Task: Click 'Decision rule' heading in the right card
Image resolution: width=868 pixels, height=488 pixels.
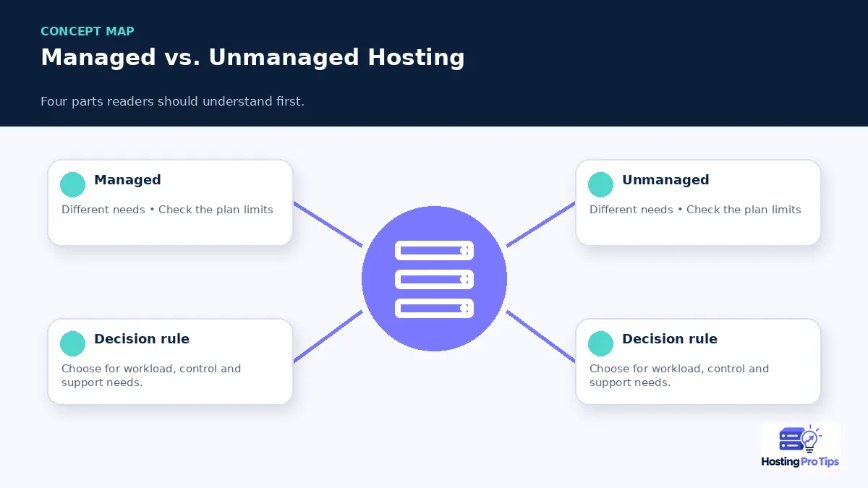Action: [670, 339]
